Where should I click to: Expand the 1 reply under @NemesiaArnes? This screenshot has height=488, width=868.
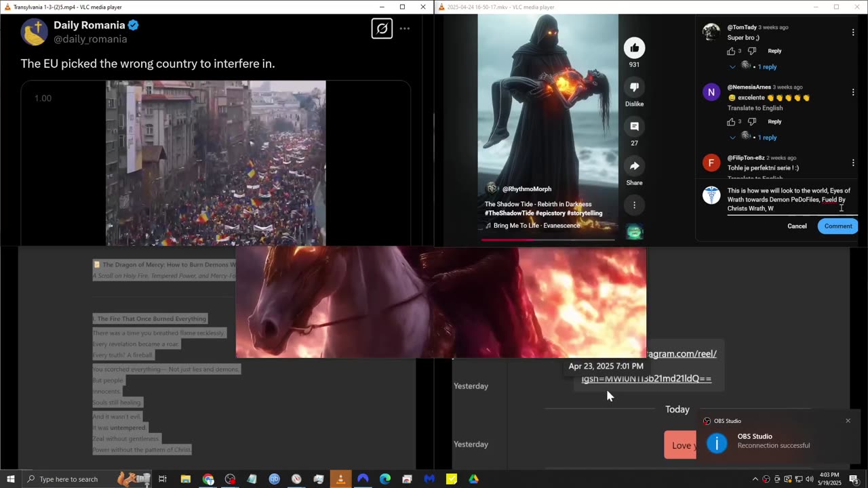[x=753, y=138]
